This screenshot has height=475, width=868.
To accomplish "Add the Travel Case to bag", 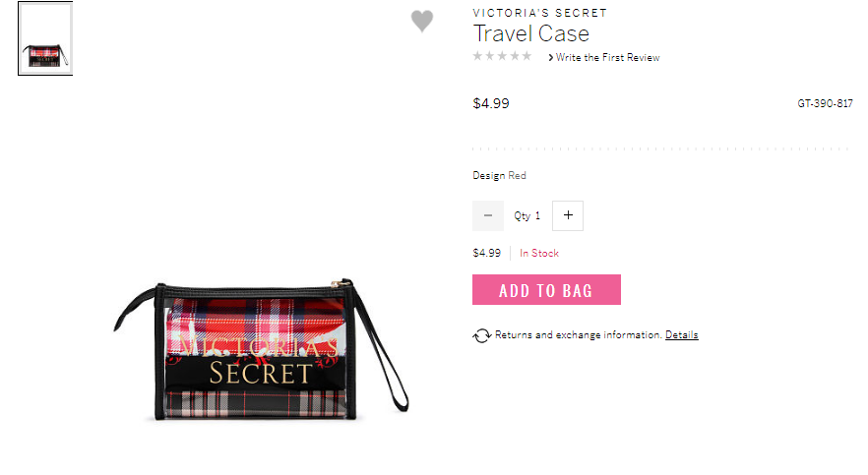I will 546,290.
